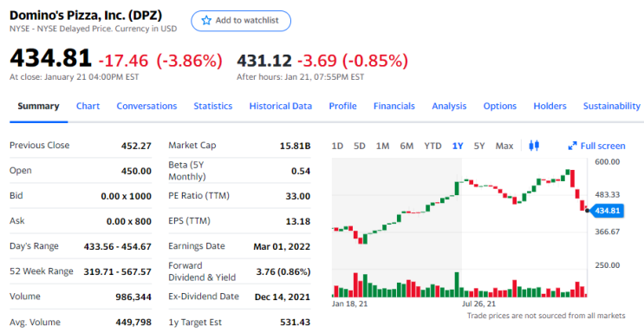View the Holders tab
644x333 pixels.
[x=550, y=106]
